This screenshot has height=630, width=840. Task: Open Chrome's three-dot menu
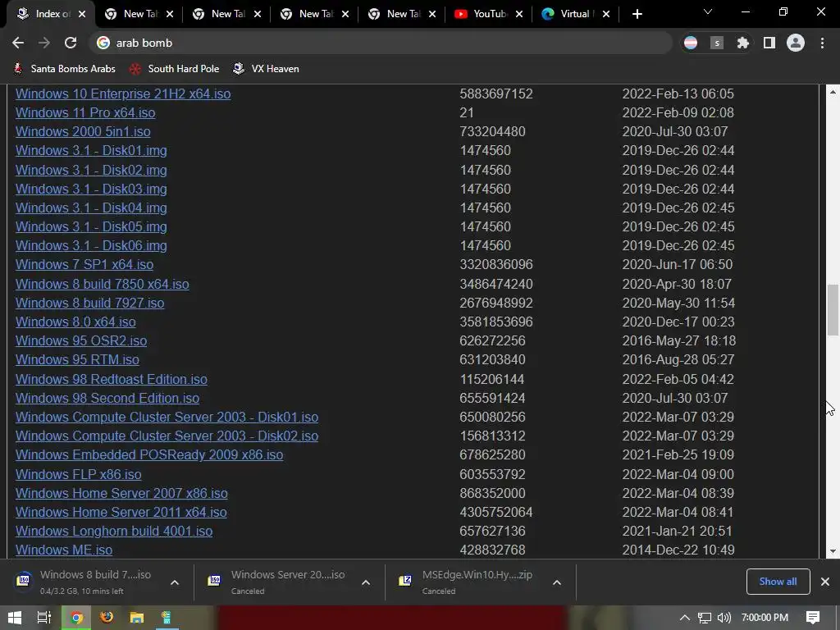[822, 43]
